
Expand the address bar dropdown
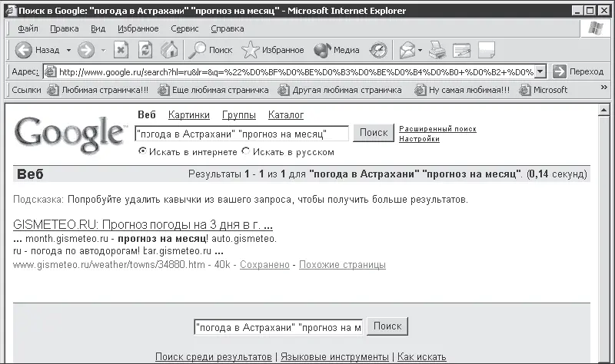tap(540, 71)
